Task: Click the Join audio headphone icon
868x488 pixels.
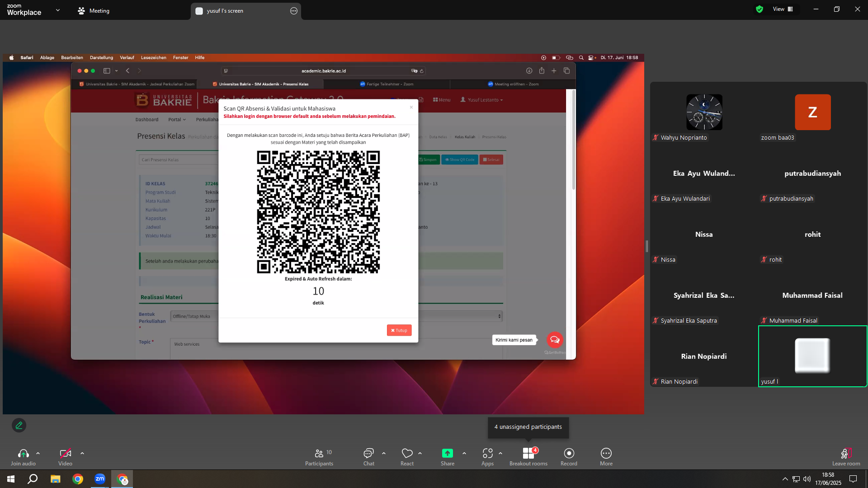Action: coord(24,453)
